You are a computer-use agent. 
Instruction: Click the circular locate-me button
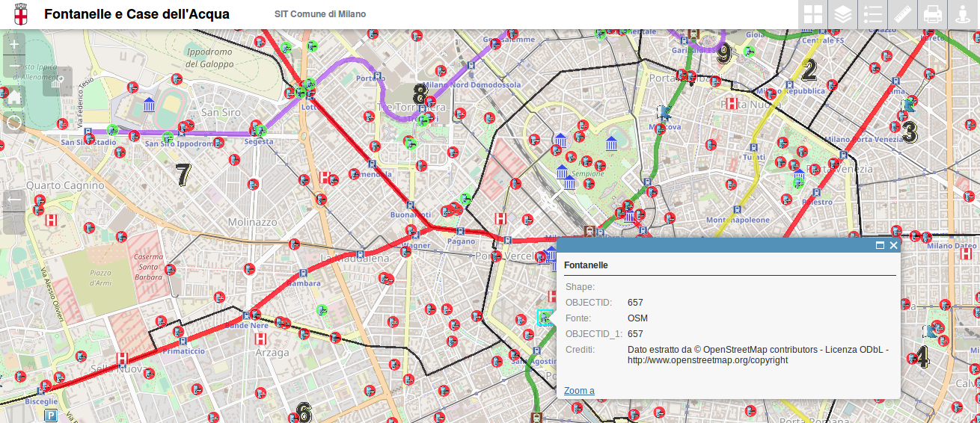[14, 123]
